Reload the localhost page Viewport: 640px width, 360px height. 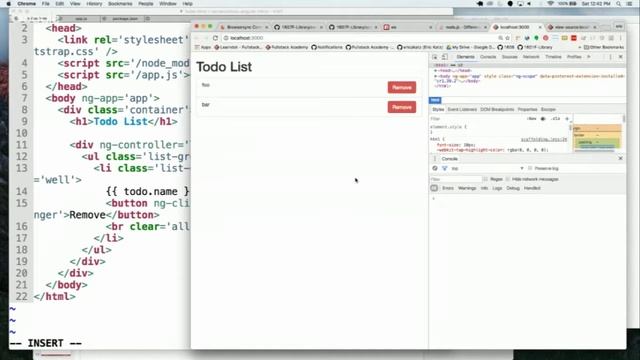(x=215, y=38)
